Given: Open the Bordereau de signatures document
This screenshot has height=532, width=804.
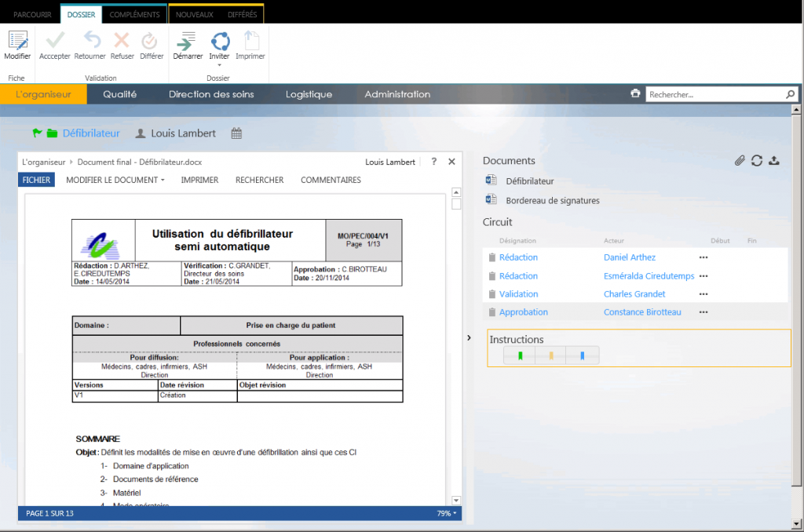Looking at the screenshot, I should click(x=552, y=201).
